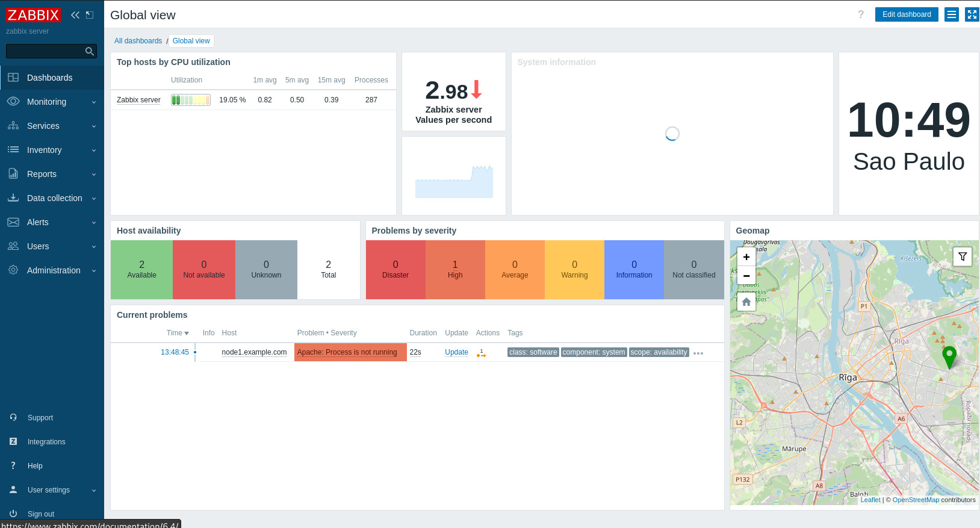Click the Users people icon
Image resolution: width=980 pixels, height=528 pixels.
tap(13, 246)
